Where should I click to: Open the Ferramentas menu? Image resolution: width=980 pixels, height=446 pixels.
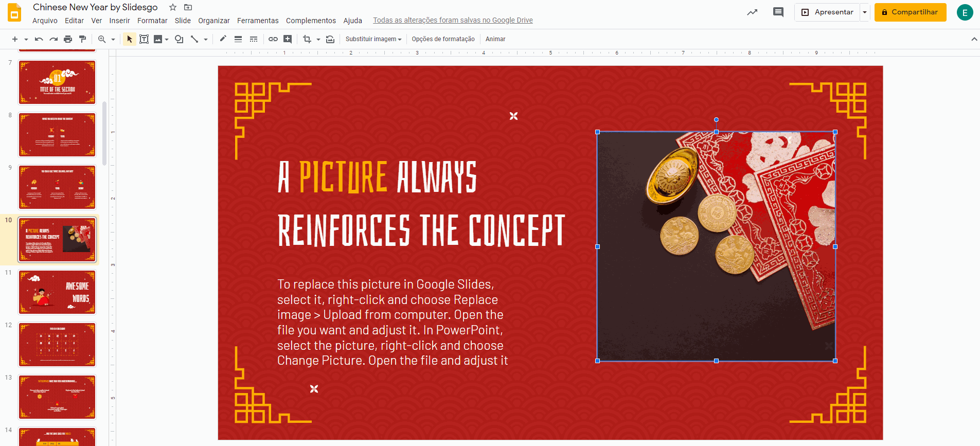click(258, 21)
